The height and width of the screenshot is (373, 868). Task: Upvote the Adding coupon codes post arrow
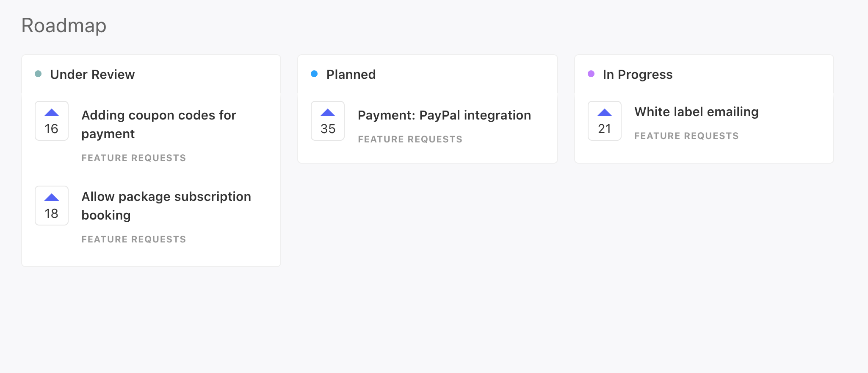52,113
